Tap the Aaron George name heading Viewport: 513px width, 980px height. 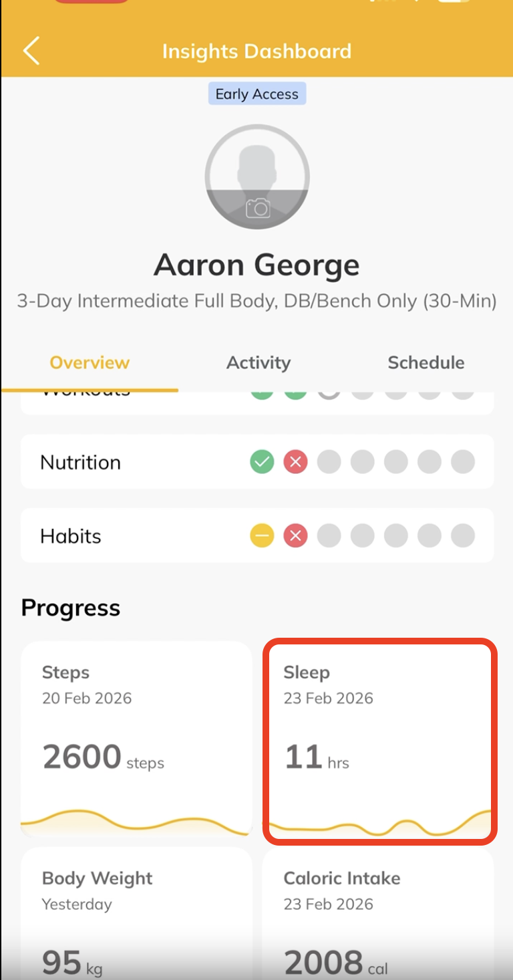coord(256,265)
